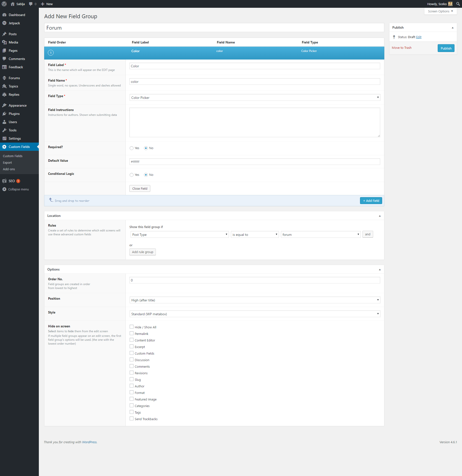462x476 pixels.
Task: Click the Jetpack sidebar icon
Action: tap(4, 23)
